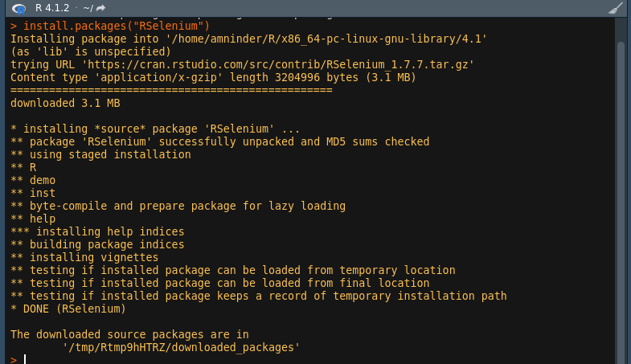The height and width of the screenshot is (364, 631).
Task: Click the "* DONE (RSelenium)" line
Action: click(x=68, y=309)
